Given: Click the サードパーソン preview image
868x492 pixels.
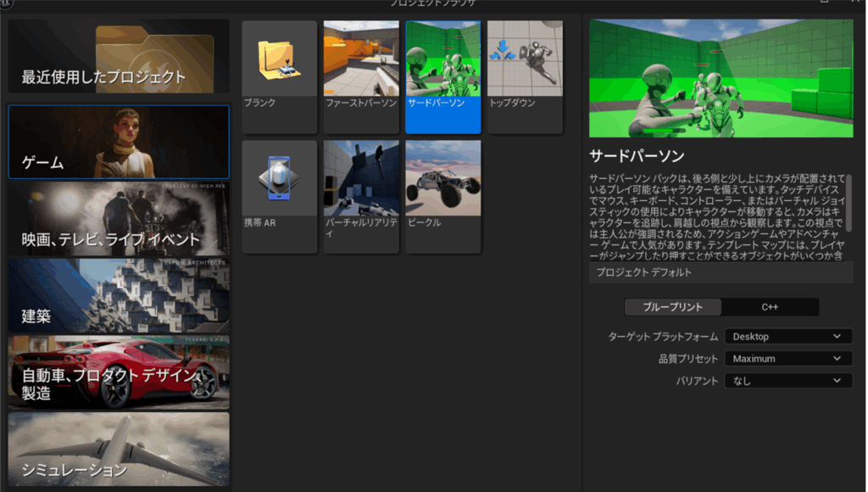Looking at the screenshot, I should 721,78.
